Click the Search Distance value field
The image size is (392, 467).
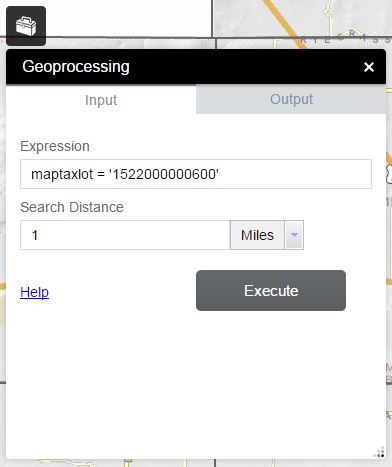[x=125, y=235]
